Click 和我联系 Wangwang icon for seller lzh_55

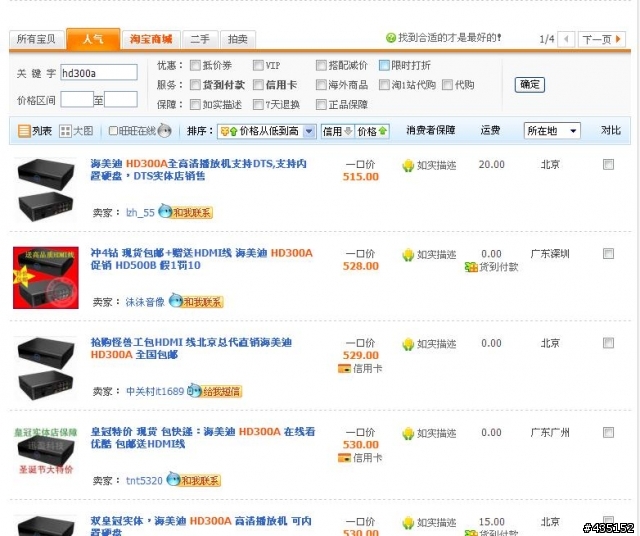click(x=185, y=212)
